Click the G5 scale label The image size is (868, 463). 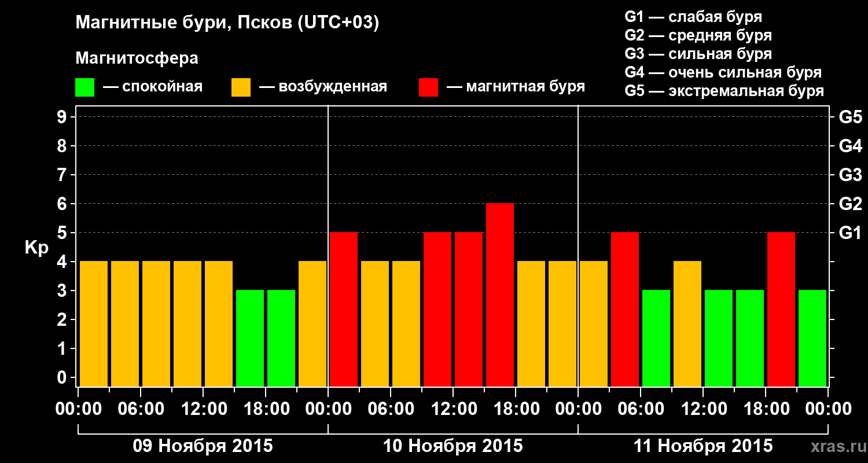[x=850, y=117]
